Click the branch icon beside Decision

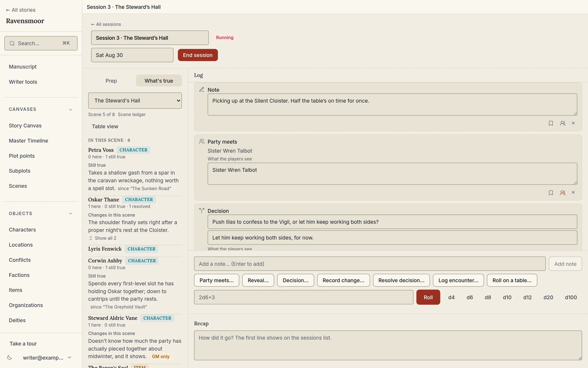pyautogui.click(x=202, y=210)
